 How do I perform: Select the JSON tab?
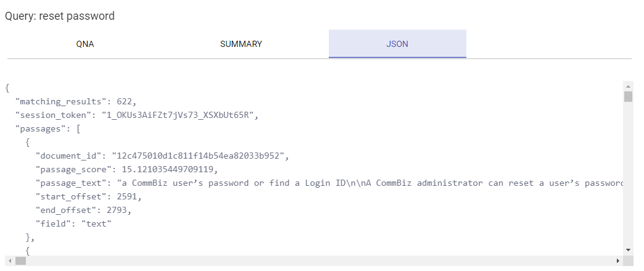pyautogui.click(x=397, y=44)
